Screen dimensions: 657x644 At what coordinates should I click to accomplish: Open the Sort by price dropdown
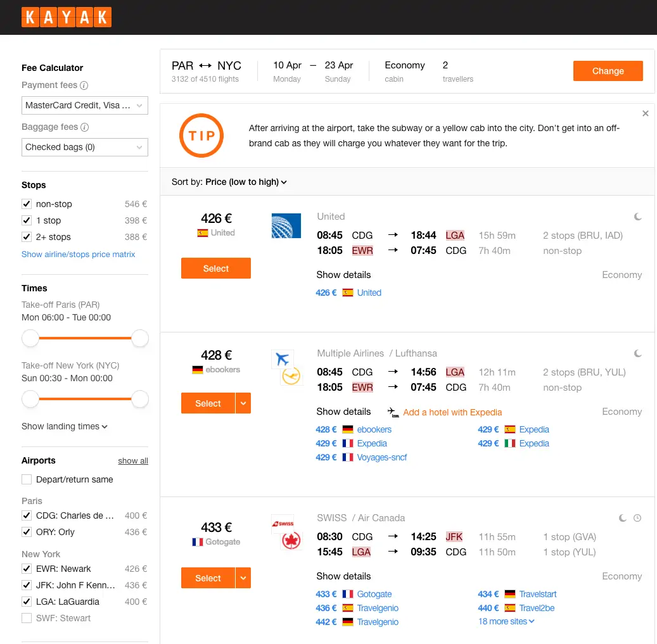(246, 182)
